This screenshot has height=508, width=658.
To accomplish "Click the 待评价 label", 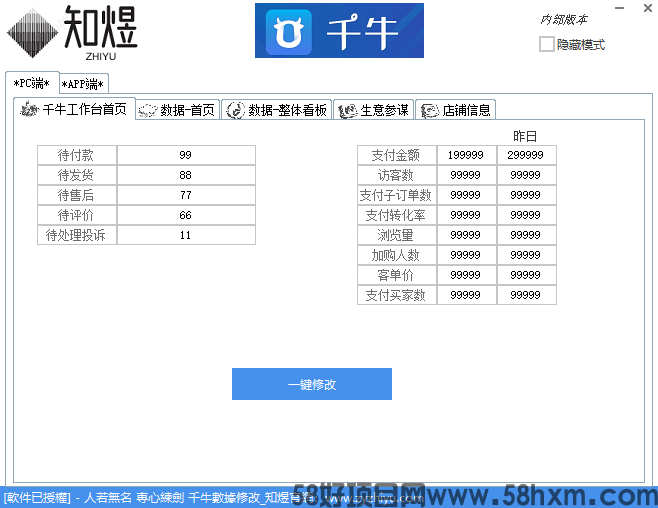I will click(x=76, y=215).
